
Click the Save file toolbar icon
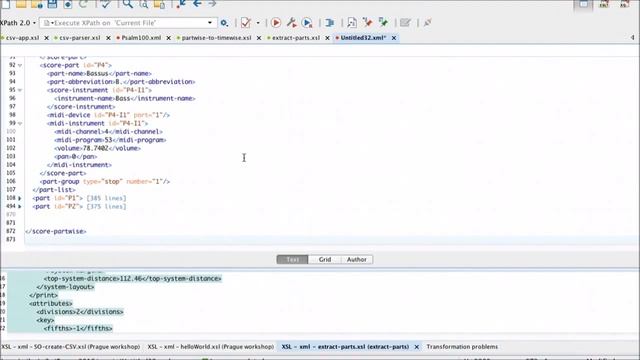tap(52, 4)
